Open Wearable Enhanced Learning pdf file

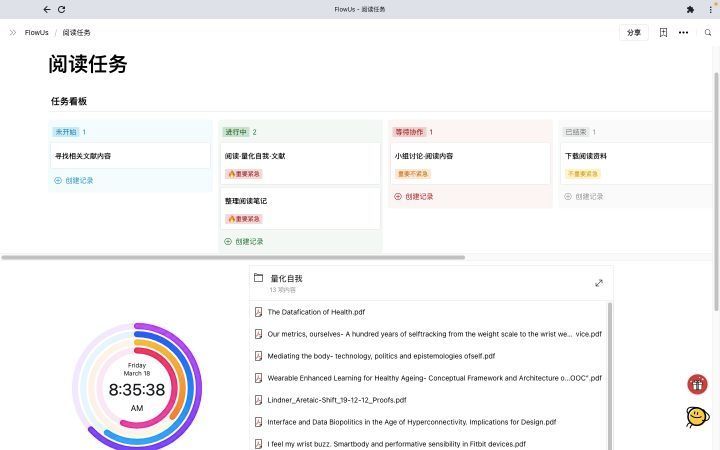point(434,378)
